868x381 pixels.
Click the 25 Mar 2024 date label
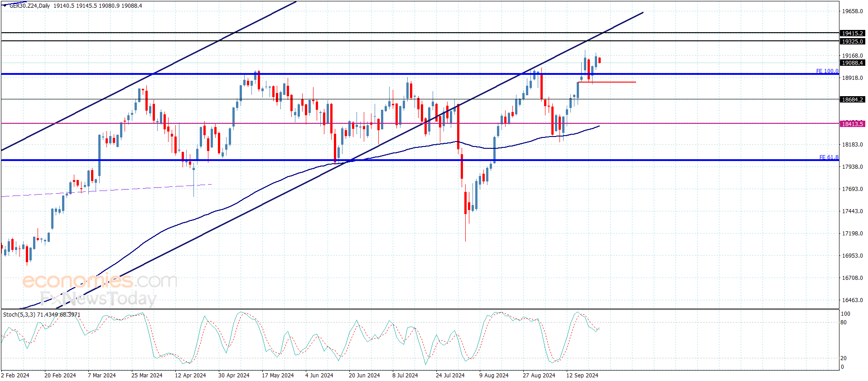tap(147, 376)
